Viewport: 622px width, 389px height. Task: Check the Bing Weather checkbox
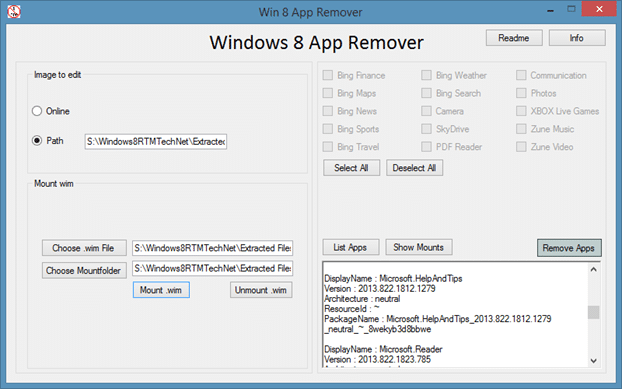[x=426, y=75]
